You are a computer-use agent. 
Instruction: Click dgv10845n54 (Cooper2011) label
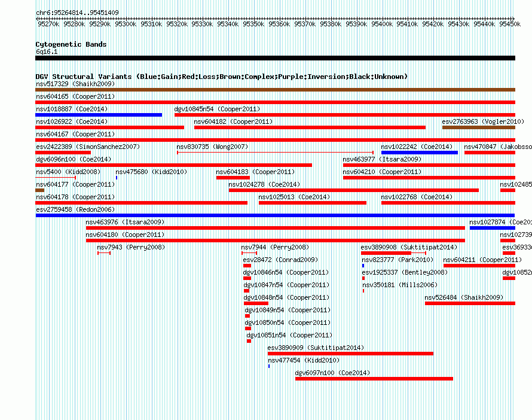217,109
